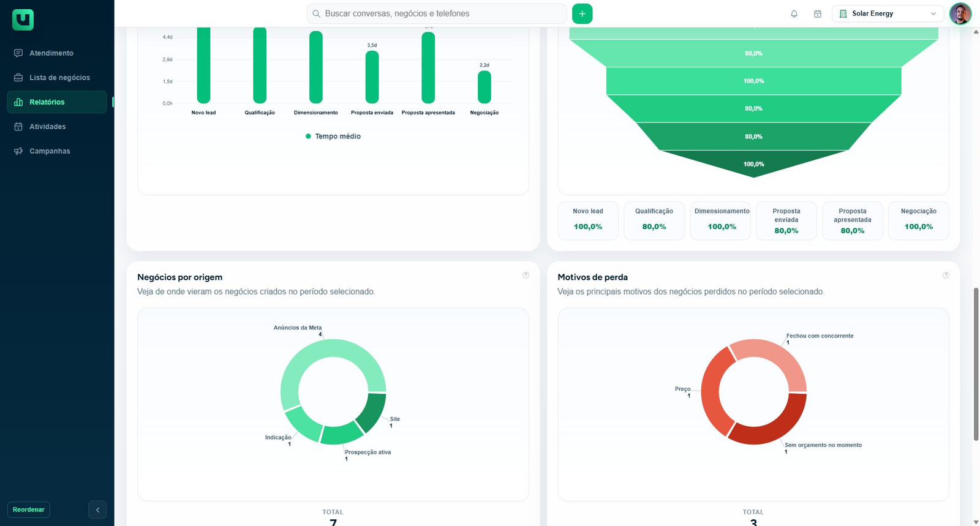Click help icon for Motivos de perda
This screenshot has width=980, height=526.
(x=946, y=276)
